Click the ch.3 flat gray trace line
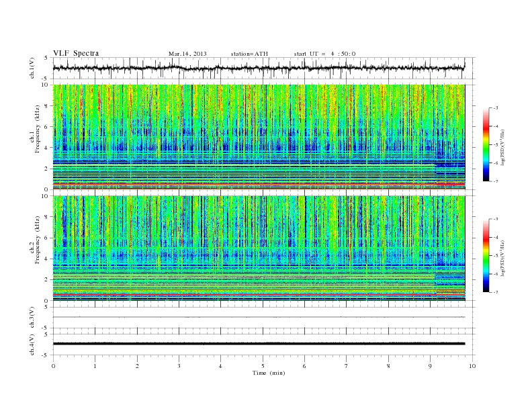 tap(259, 317)
